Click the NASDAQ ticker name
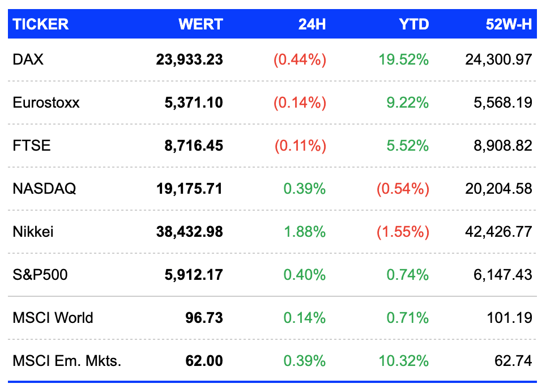The height and width of the screenshot is (392, 546). [x=44, y=189]
